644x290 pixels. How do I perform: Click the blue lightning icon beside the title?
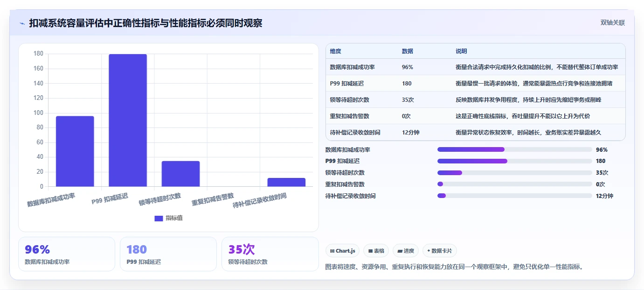[x=22, y=23]
